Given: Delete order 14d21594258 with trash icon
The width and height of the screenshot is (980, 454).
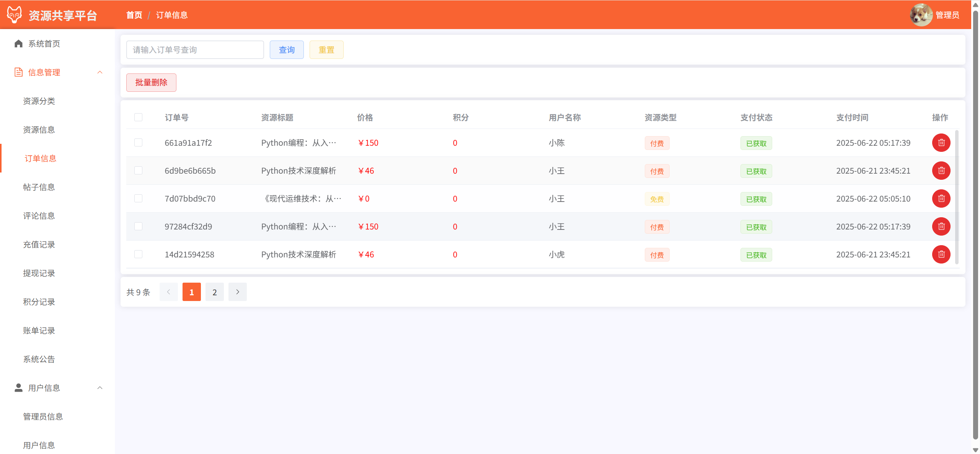Looking at the screenshot, I should coord(941,254).
